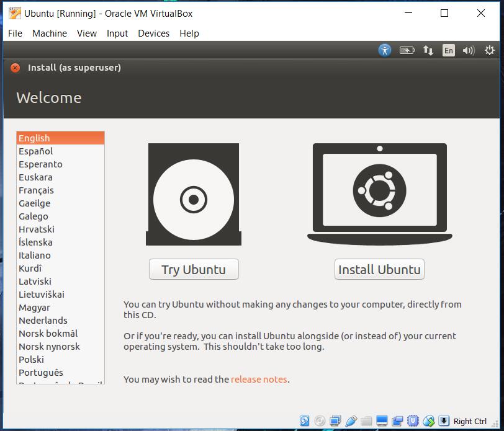Maximize the VirtualBox window
Screen dimensions: 504x431
(x=444, y=13)
